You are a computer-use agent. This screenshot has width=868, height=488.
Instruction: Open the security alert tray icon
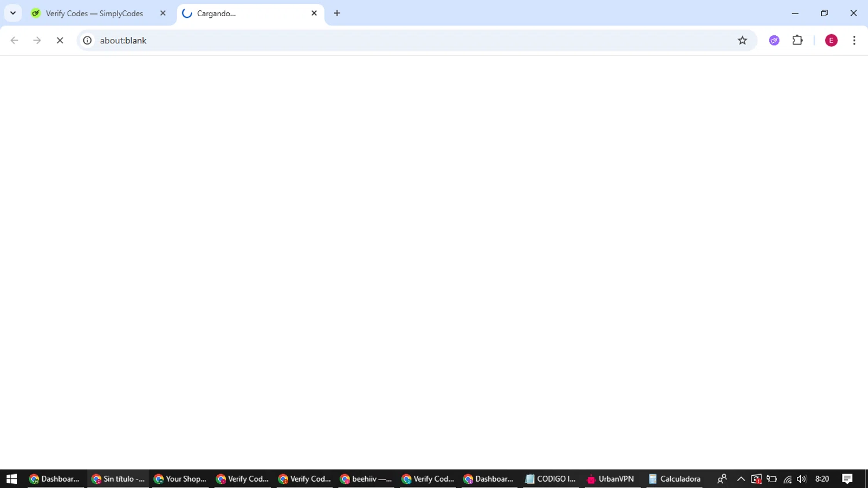tap(756, 479)
